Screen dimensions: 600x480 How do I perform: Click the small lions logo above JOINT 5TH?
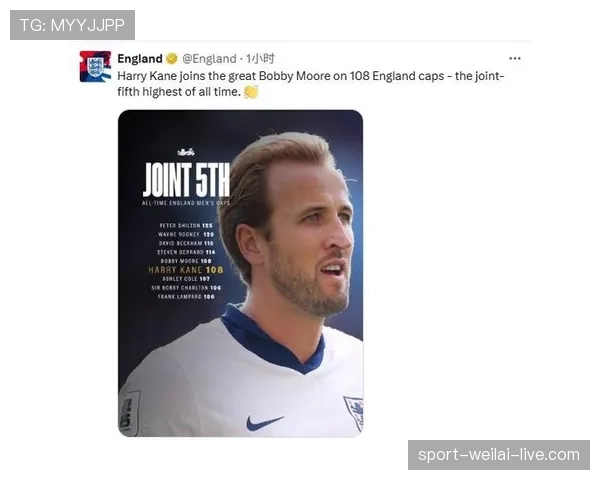tap(186, 152)
